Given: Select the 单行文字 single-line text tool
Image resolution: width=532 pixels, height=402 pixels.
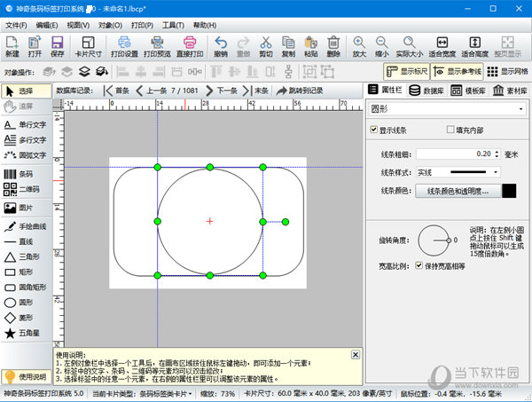Looking at the screenshot, I should click(26, 124).
